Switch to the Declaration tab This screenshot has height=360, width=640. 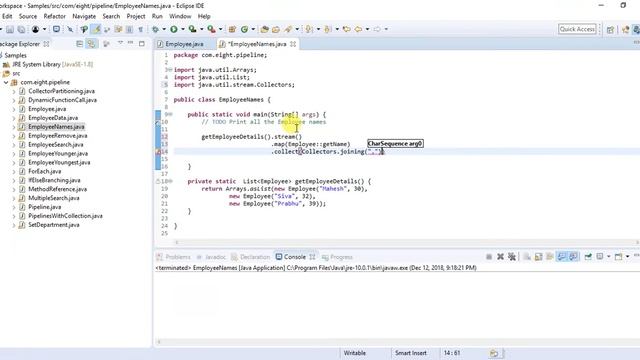point(255,257)
